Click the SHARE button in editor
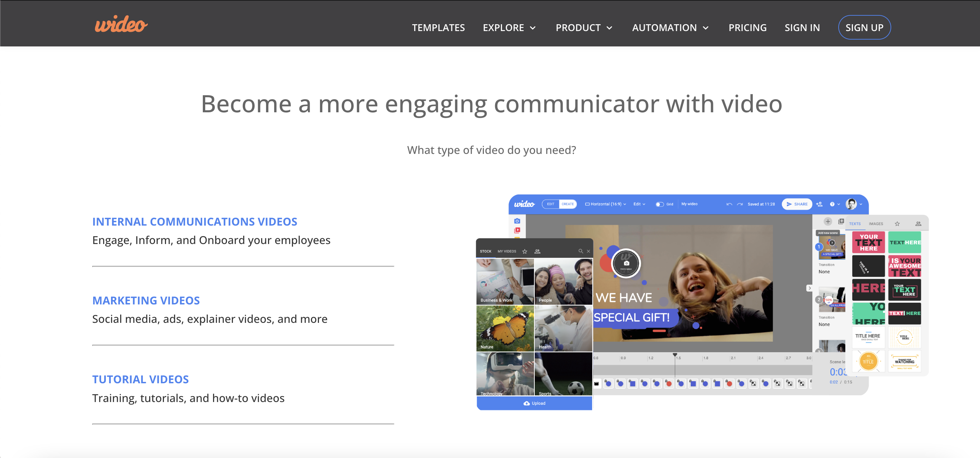The width and height of the screenshot is (980, 458). [x=797, y=204]
